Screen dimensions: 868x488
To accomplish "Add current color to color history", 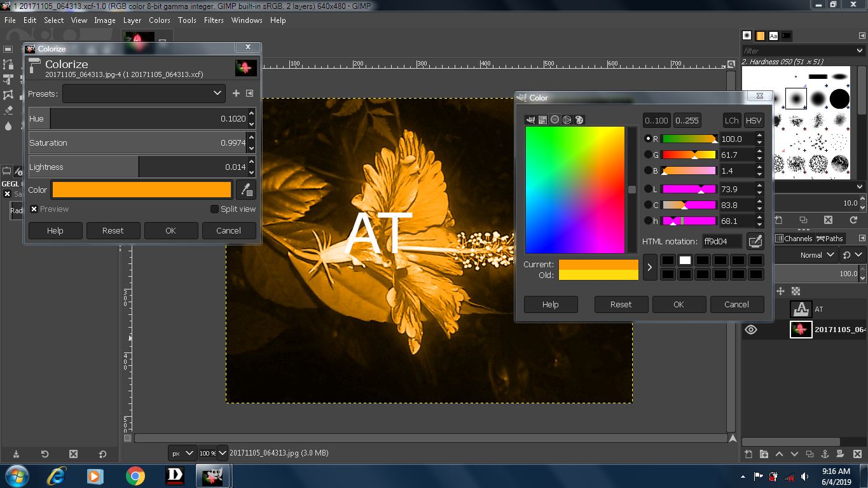I will [649, 268].
